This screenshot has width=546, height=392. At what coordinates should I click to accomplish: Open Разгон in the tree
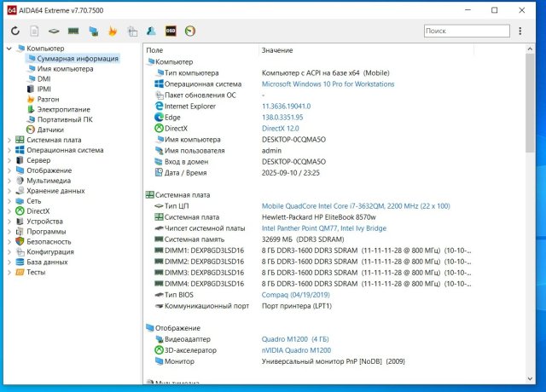48,99
